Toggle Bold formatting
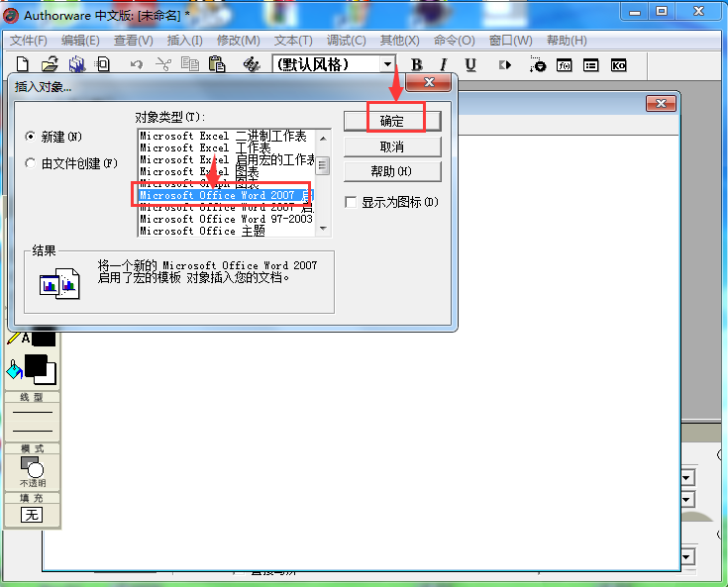This screenshot has height=587, width=728. pyautogui.click(x=416, y=65)
